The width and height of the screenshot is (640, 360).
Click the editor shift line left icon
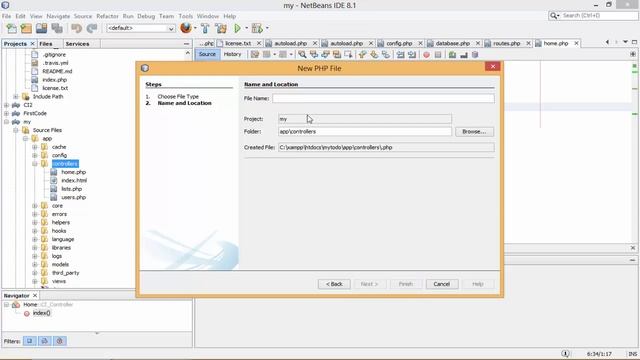[400, 54]
